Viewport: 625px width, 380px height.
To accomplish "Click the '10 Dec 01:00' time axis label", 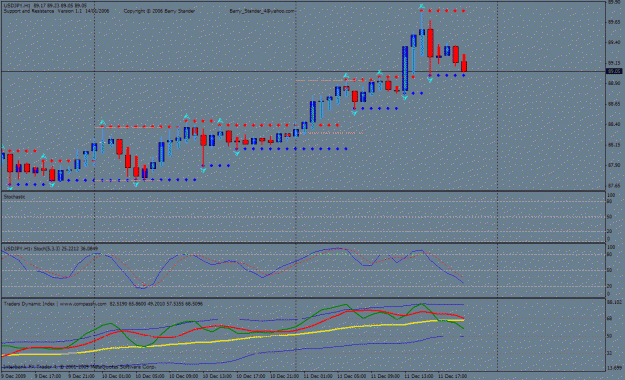I will pyautogui.click(x=116, y=376).
